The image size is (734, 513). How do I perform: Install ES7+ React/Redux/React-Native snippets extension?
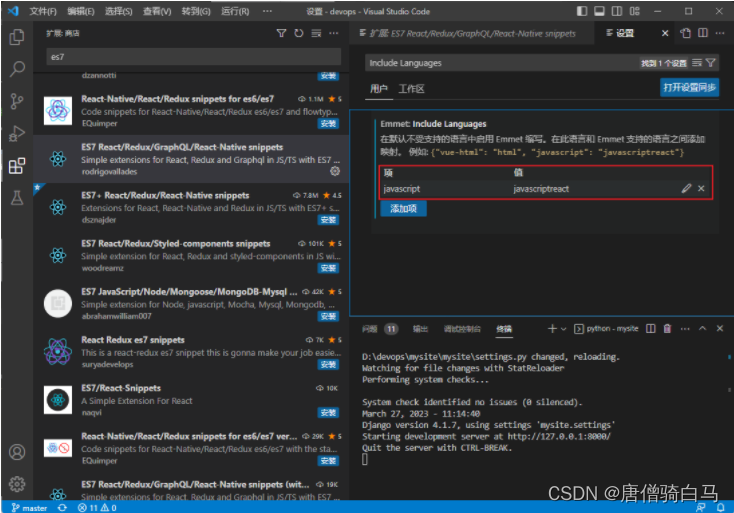(328, 220)
